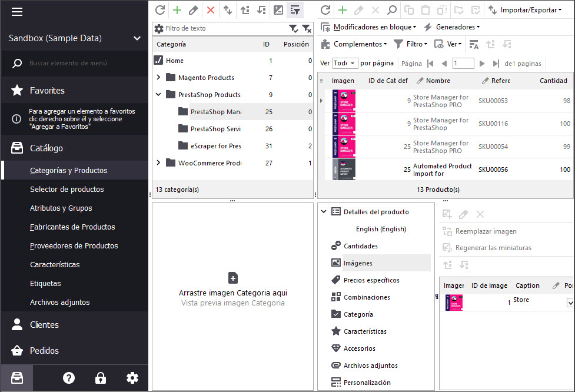Click Regenerar las miniaturas
This screenshot has width=575, height=392.
pos(487,248)
